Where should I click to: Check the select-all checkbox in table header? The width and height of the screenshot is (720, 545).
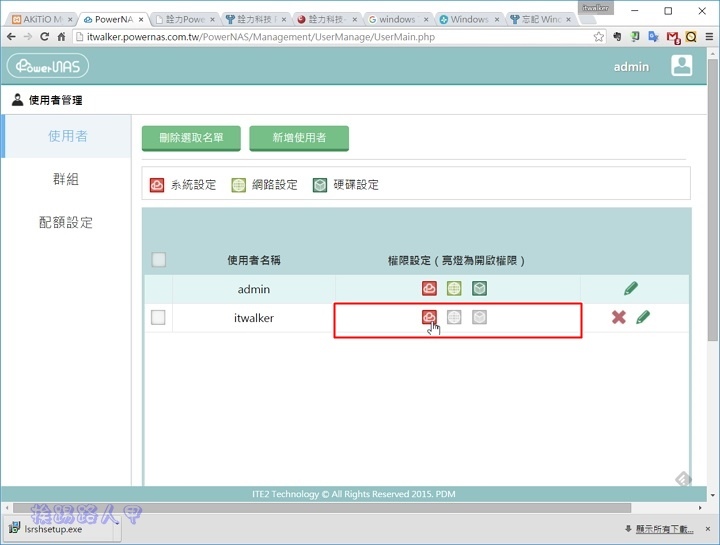pyautogui.click(x=158, y=260)
